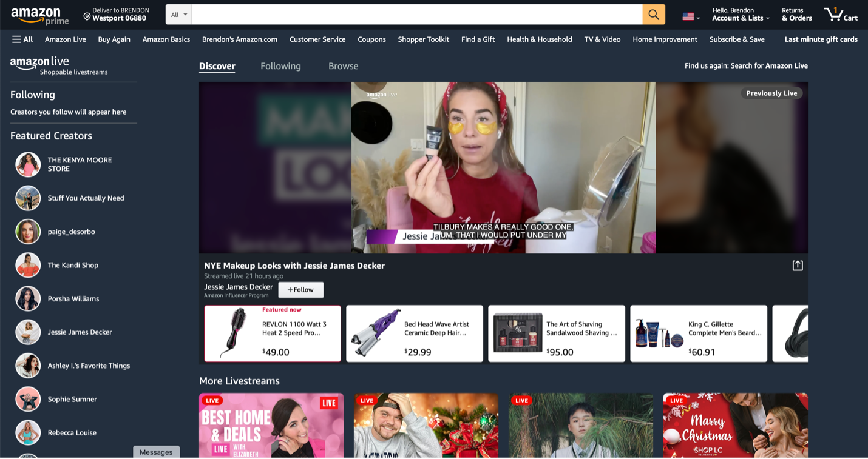Open THE KENYA MOORE STORE avatar
Viewport: 868px width, 459px height.
28,164
